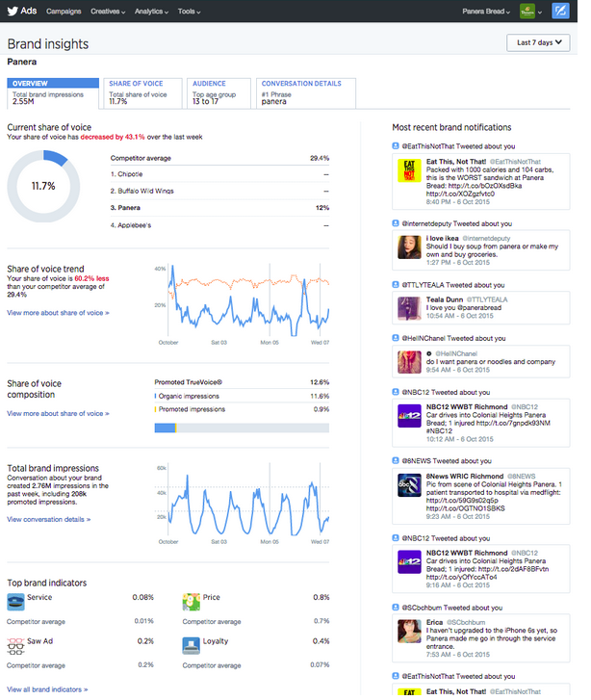
Task: Click the '4. Applebee's' competitor row
Action: (219, 225)
